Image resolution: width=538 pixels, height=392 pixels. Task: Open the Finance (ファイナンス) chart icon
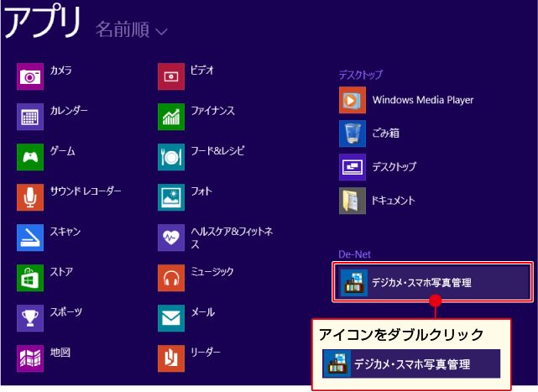coord(171,117)
